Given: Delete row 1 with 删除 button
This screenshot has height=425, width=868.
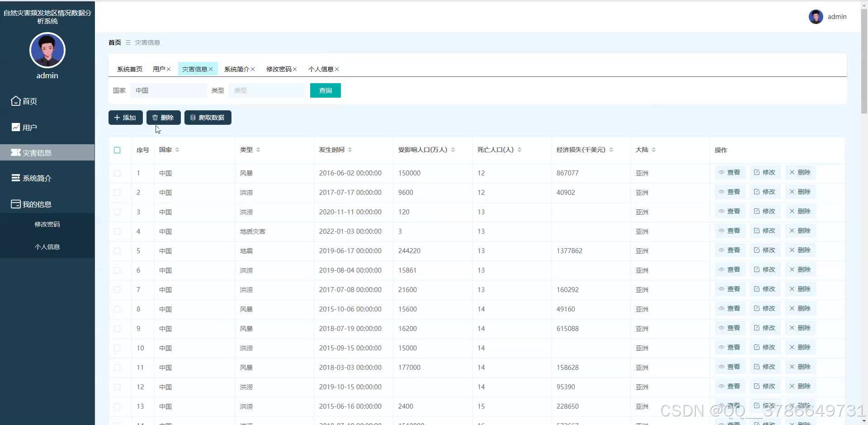Looking at the screenshot, I should tap(800, 172).
